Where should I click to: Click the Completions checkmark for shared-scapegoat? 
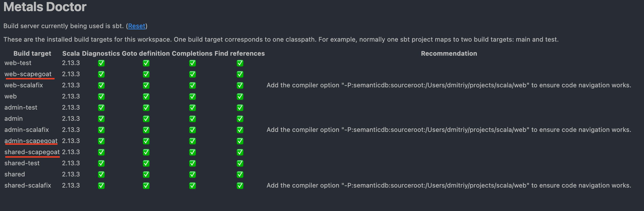(192, 152)
